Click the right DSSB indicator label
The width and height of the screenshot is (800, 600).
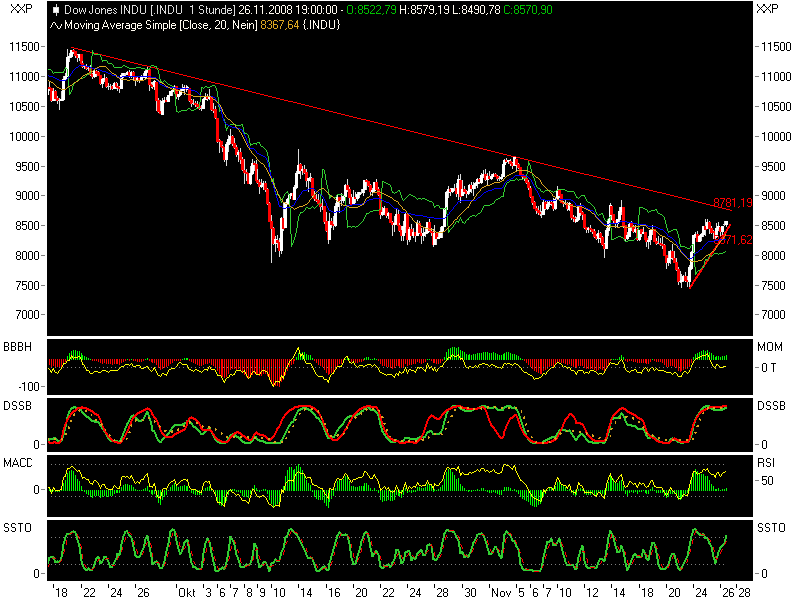click(771, 406)
